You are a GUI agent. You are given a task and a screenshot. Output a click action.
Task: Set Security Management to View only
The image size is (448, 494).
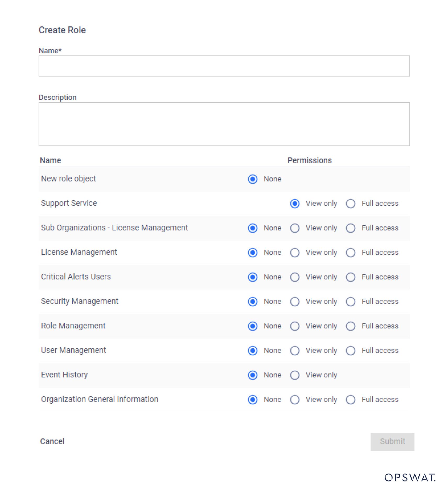pos(295,302)
